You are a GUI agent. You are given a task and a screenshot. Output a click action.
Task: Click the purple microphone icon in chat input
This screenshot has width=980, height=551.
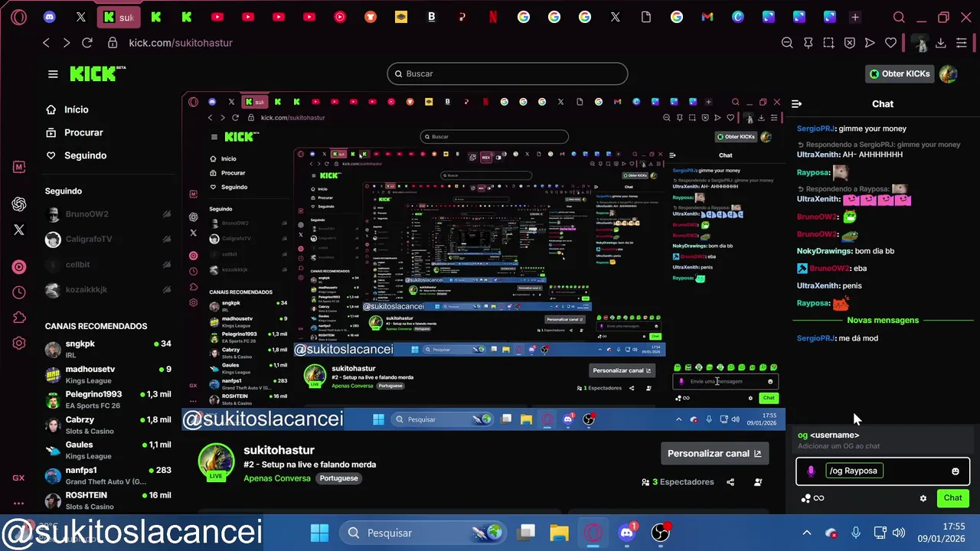[x=811, y=471]
